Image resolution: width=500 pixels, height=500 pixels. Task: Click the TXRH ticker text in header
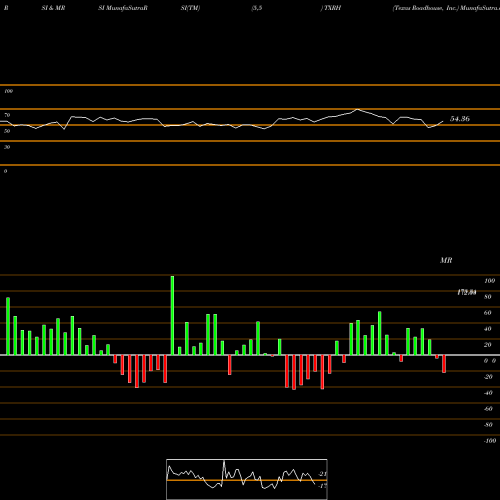click(x=332, y=8)
